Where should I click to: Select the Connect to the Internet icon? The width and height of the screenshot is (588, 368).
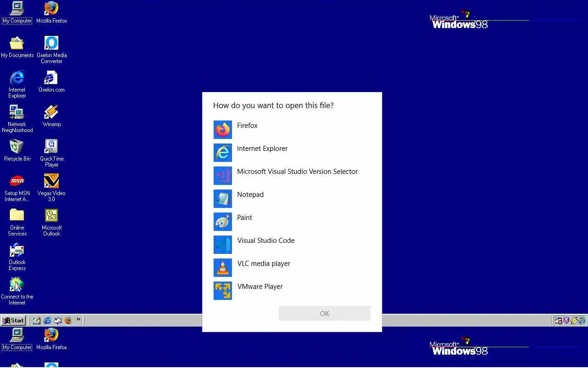click(x=17, y=291)
